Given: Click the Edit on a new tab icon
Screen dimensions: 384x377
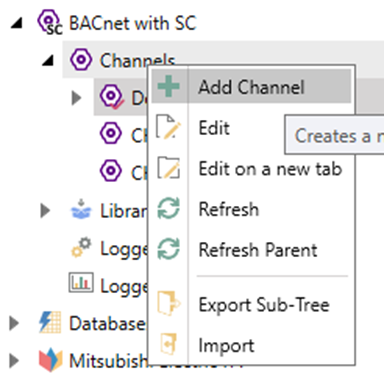Looking at the screenshot, I should pos(168,167).
